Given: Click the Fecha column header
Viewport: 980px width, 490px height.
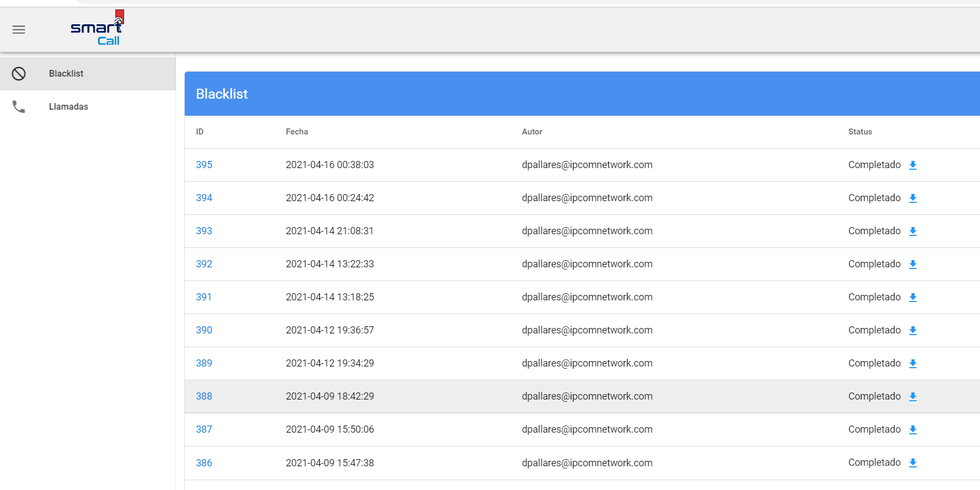Looking at the screenshot, I should [297, 132].
